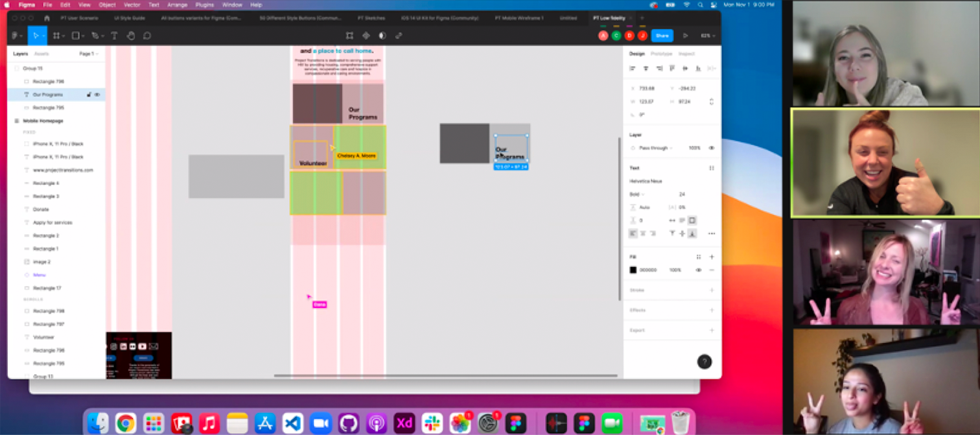980x435 pixels.
Task: Switch to the Prototype tab
Action: [x=661, y=54]
